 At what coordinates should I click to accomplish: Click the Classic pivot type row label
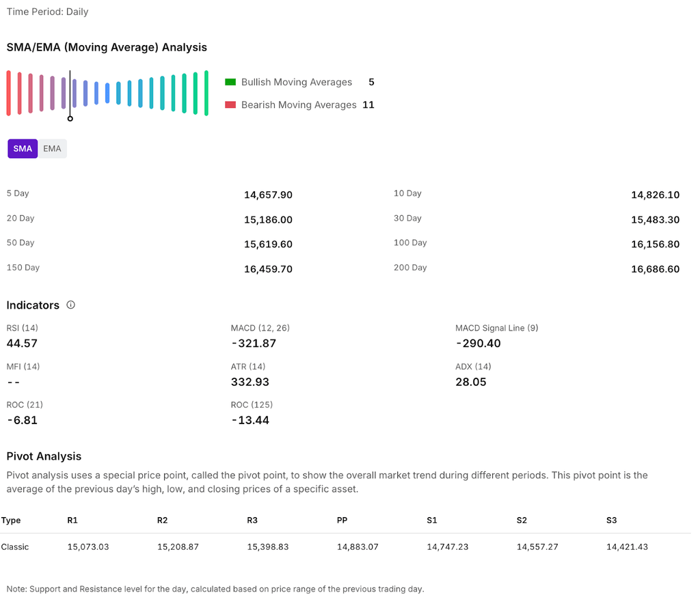[x=15, y=547]
